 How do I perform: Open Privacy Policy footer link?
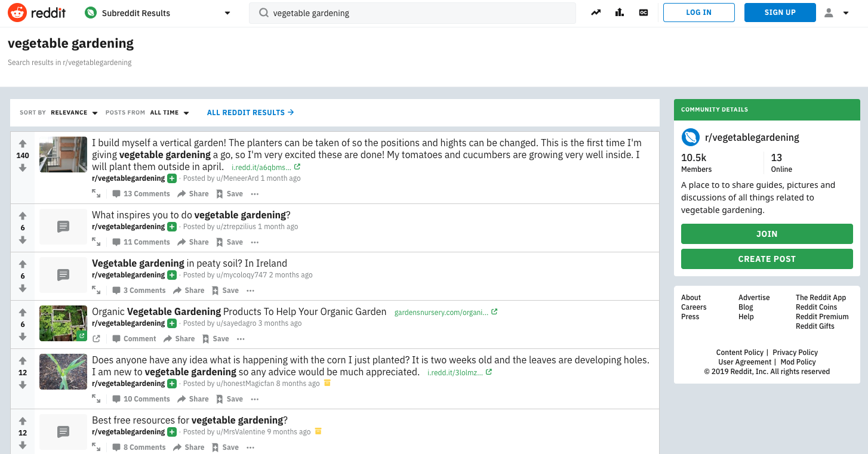tap(795, 353)
